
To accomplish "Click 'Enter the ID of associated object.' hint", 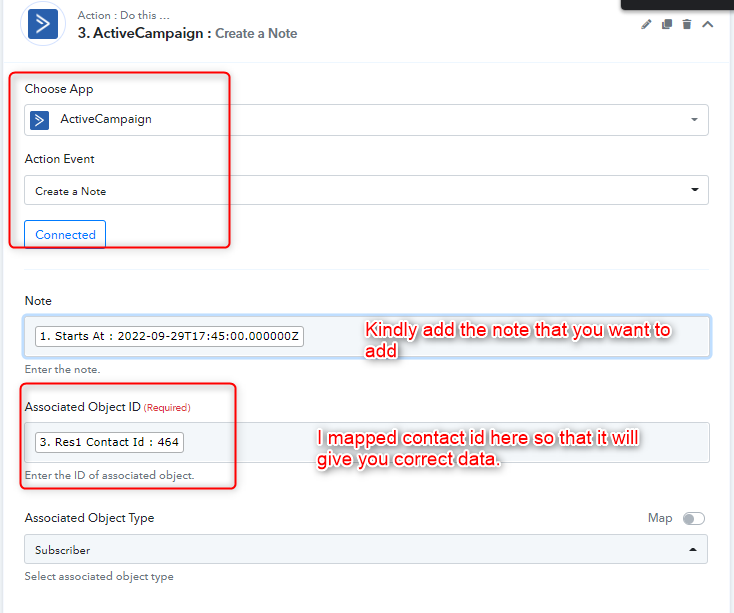I will click(109, 475).
